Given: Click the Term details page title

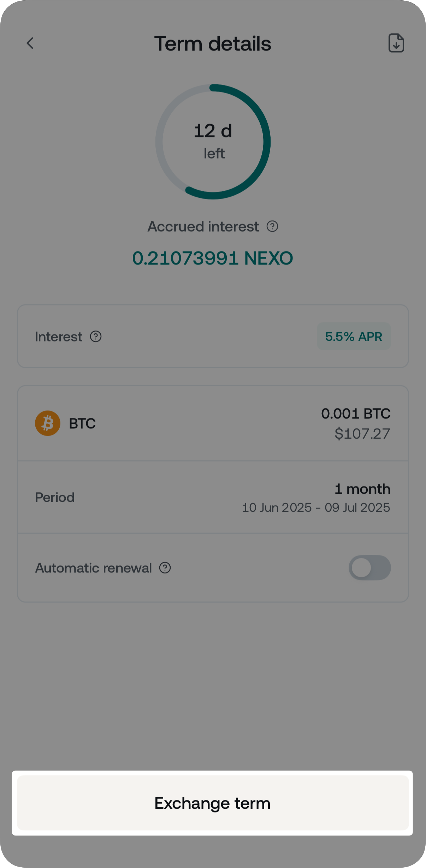Looking at the screenshot, I should [213, 44].
